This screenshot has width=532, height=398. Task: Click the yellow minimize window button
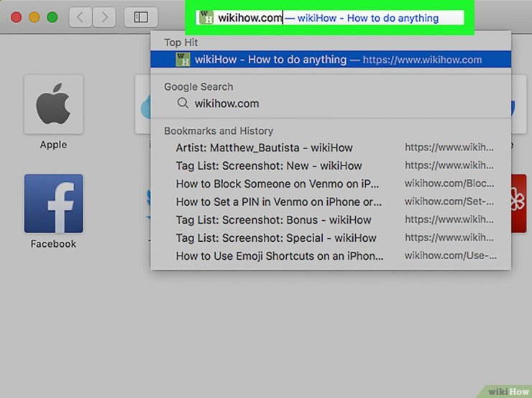(35, 17)
